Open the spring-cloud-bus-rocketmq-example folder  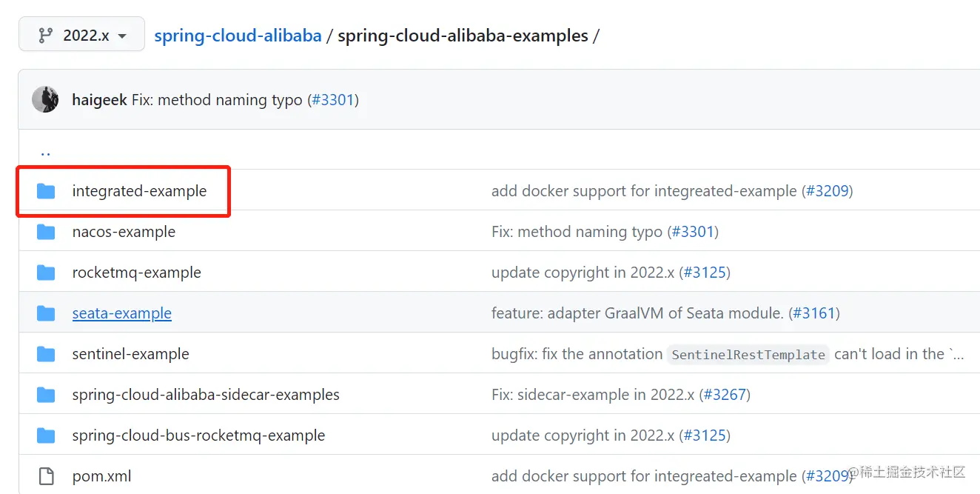198,435
